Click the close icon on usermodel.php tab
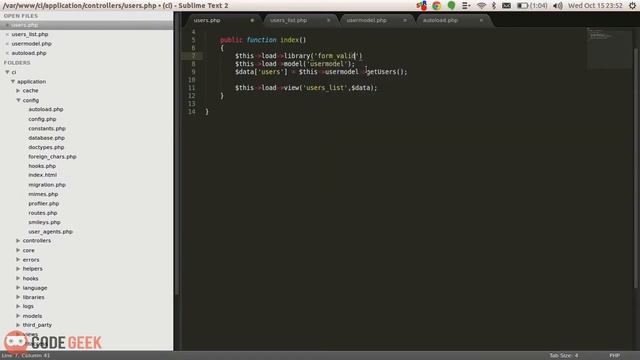 pyautogui.click(x=405, y=20)
